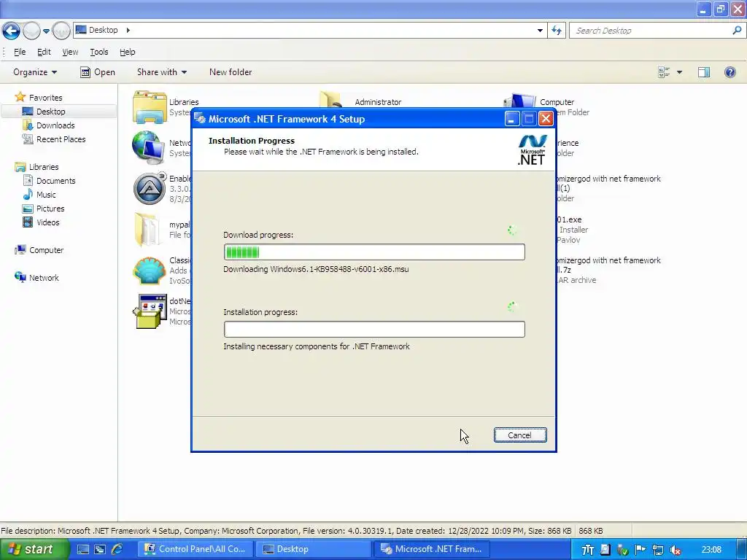Viewport: 747px width, 560px height.
Task: Open Downloads in the navigation pane
Action: pos(55,125)
